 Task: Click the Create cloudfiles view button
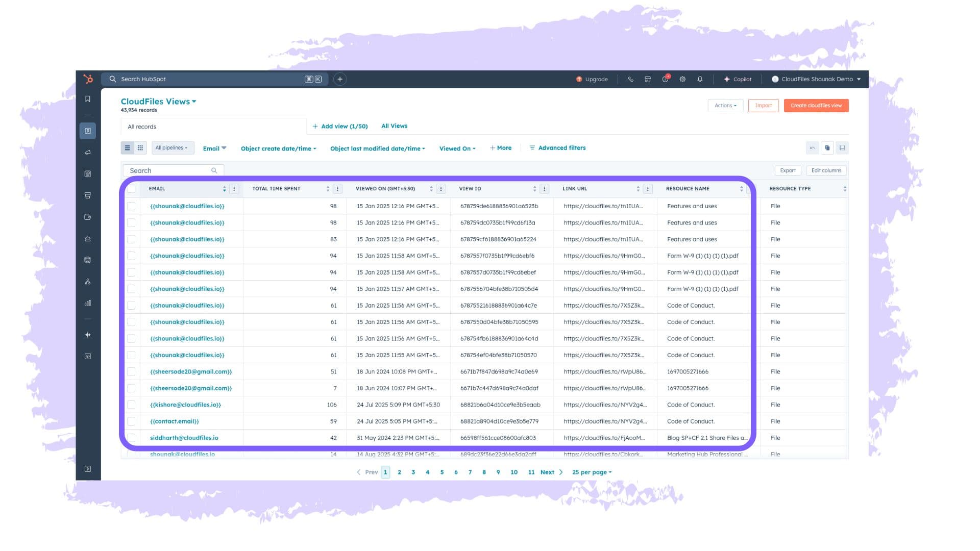pos(816,106)
